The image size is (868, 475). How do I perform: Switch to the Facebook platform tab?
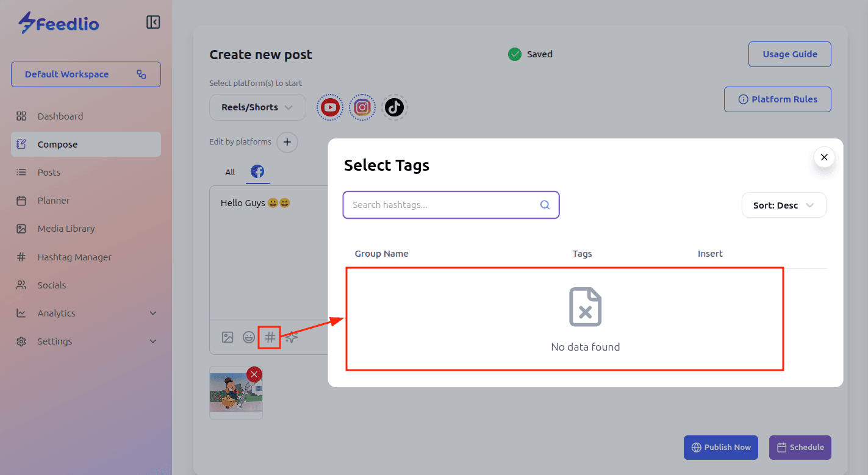(x=257, y=172)
